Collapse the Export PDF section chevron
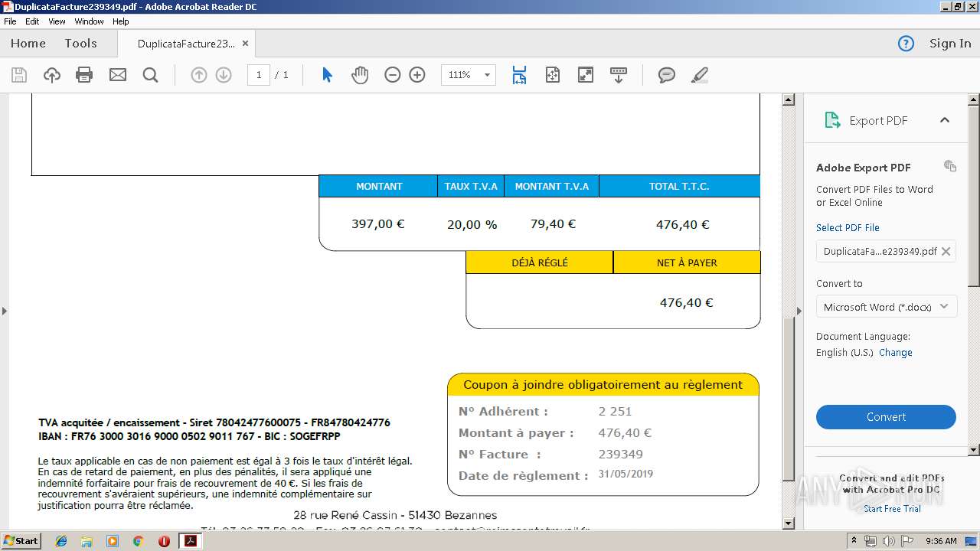The image size is (980, 551). click(x=944, y=120)
